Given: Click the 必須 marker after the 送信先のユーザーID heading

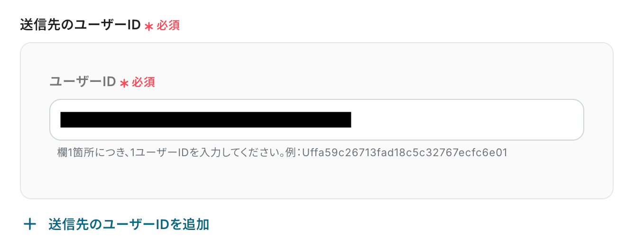Looking at the screenshot, I should tap(168, 26).
